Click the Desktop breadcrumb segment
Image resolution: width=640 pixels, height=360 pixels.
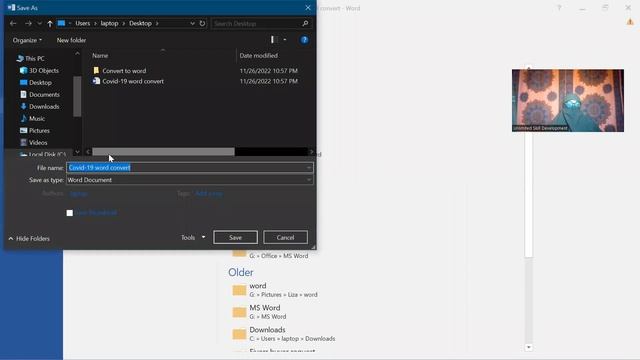(140, 23)
